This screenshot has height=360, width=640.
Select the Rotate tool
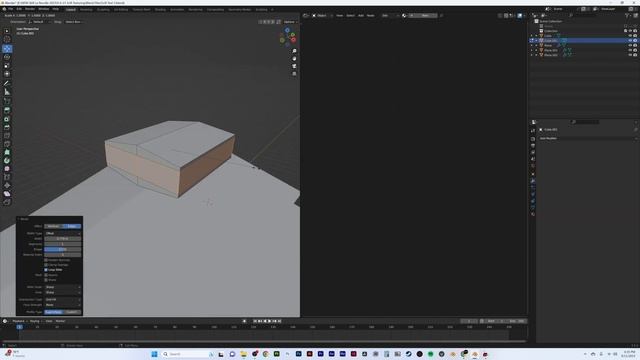(x=7, y=57)
